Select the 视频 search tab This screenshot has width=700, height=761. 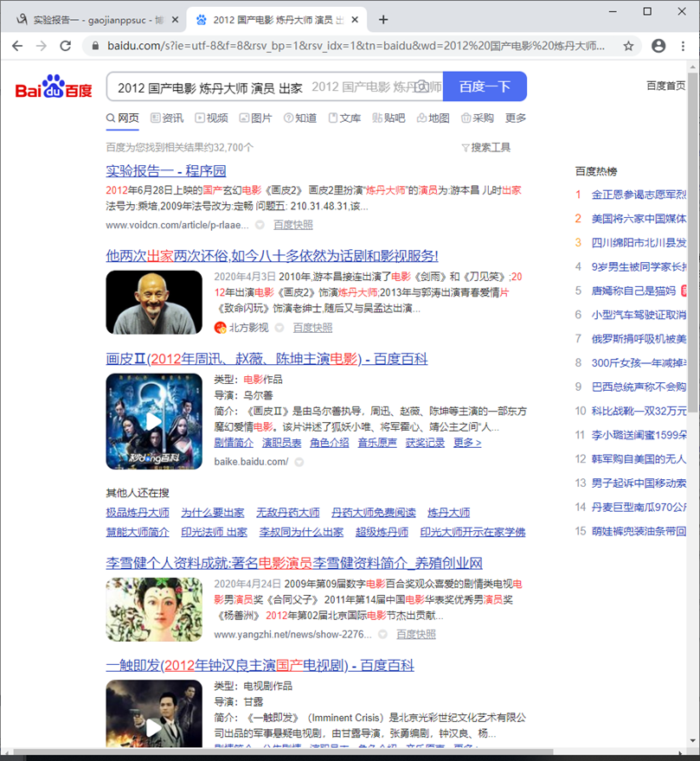212,118
